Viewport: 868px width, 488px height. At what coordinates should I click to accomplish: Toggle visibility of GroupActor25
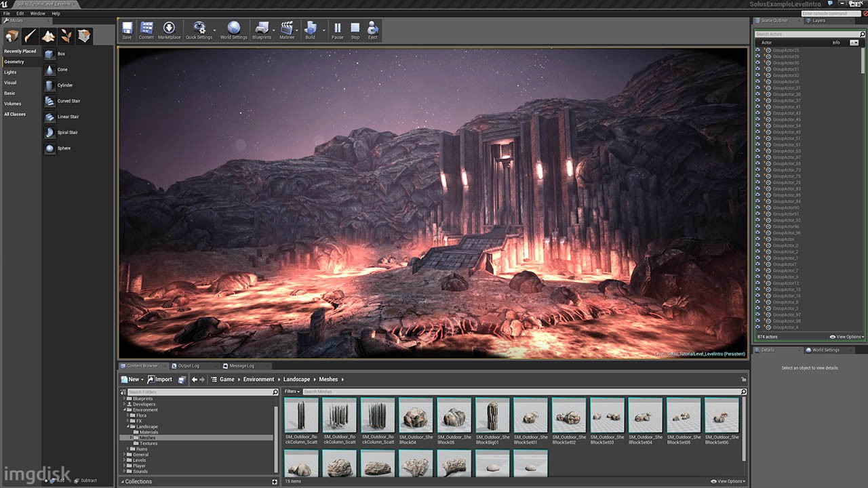tap(758, 50)
